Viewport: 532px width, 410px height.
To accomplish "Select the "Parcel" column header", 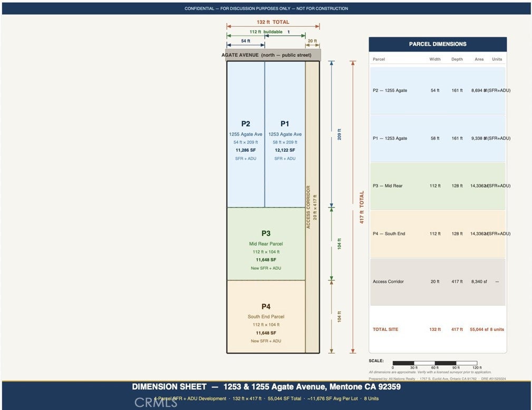I will [379, 60].
